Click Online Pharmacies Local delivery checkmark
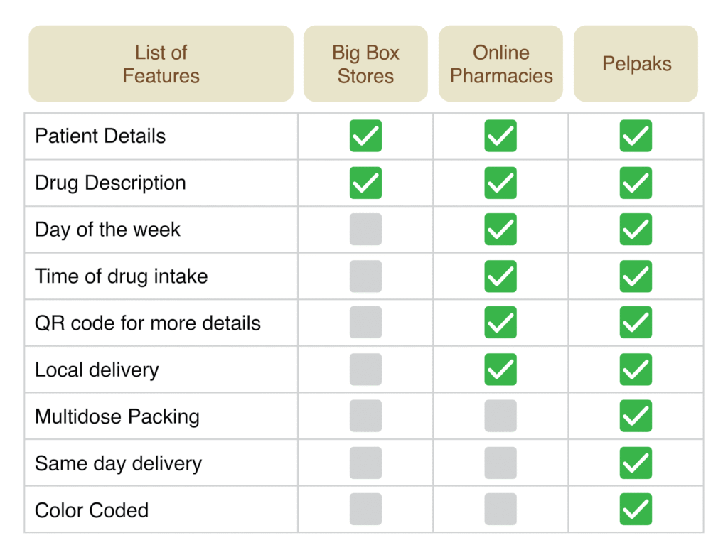The height and width of the screenshot is (560, 728). coord(500,370)
